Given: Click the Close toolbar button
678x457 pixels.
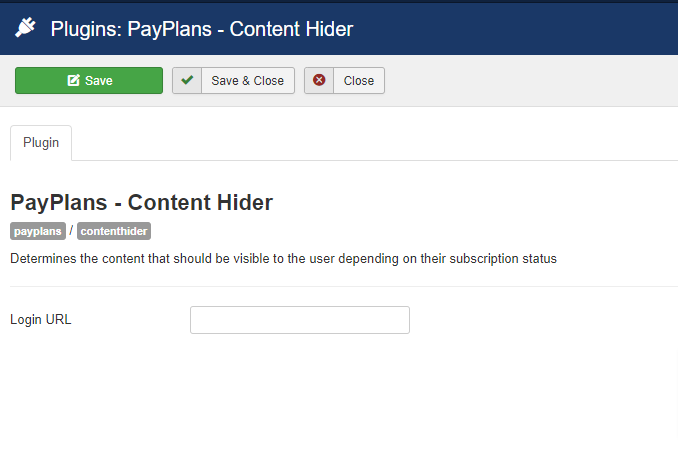Looking at the screenshot, I should [344, 80].
